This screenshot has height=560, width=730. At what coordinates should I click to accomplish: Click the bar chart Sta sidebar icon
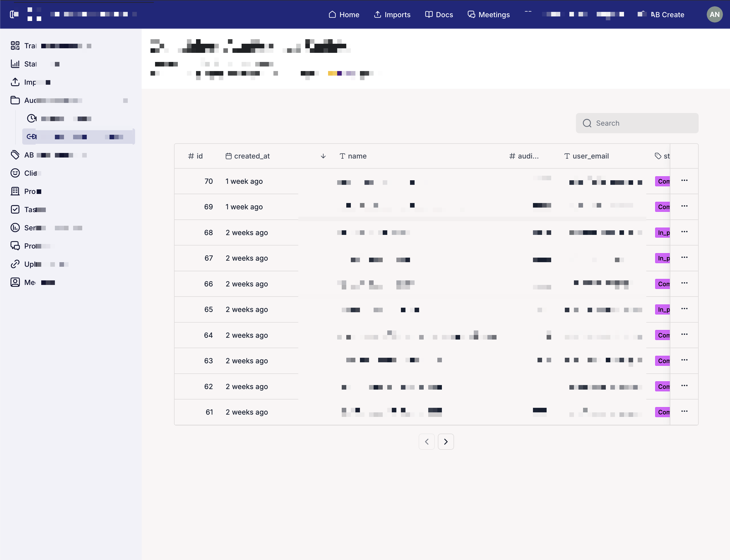(x=15, y=64)
